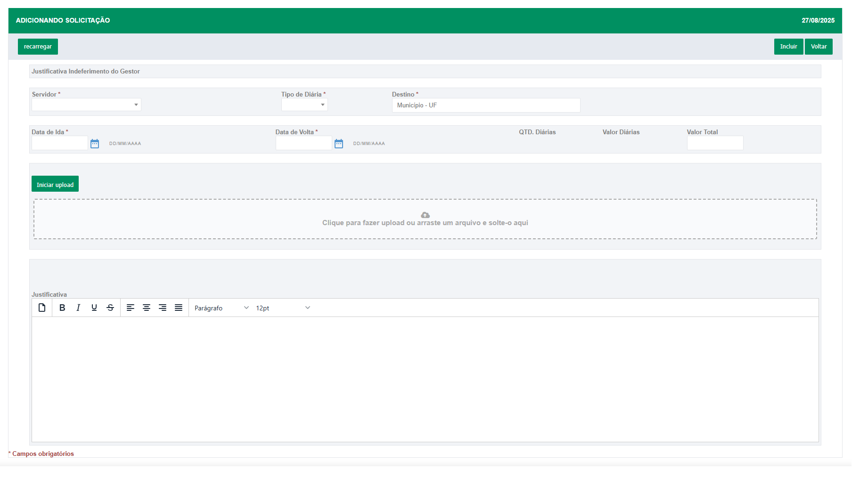The height and width of the screenshot is (503, 868).
Task: Click the recarregar button
Action: [x=38, y=47]
